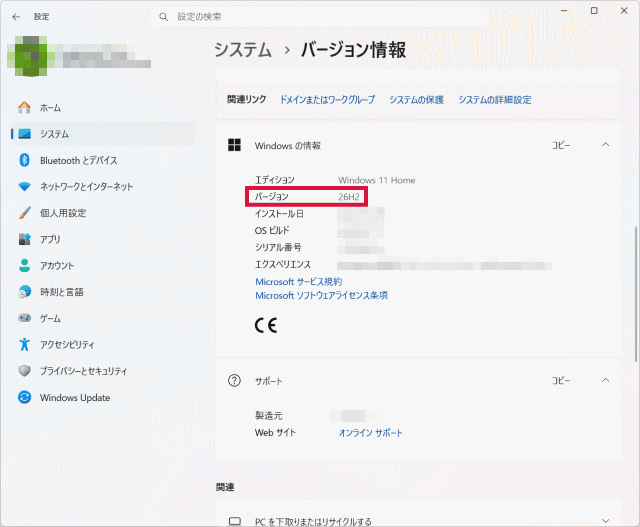Click the search magnifier icon
The width and height of the screenshot is (640, 527).
163,17
